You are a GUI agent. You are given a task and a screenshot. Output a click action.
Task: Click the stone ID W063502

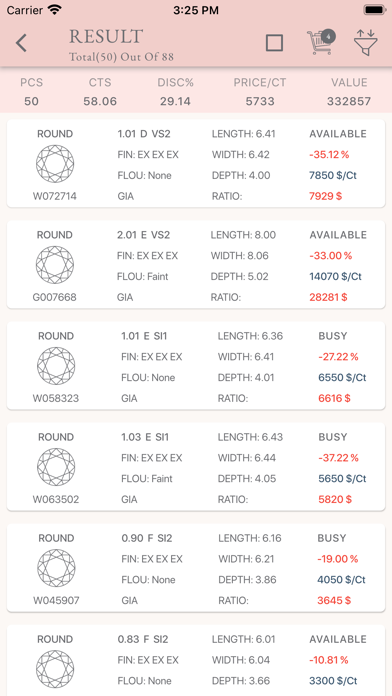pos(56,499)
